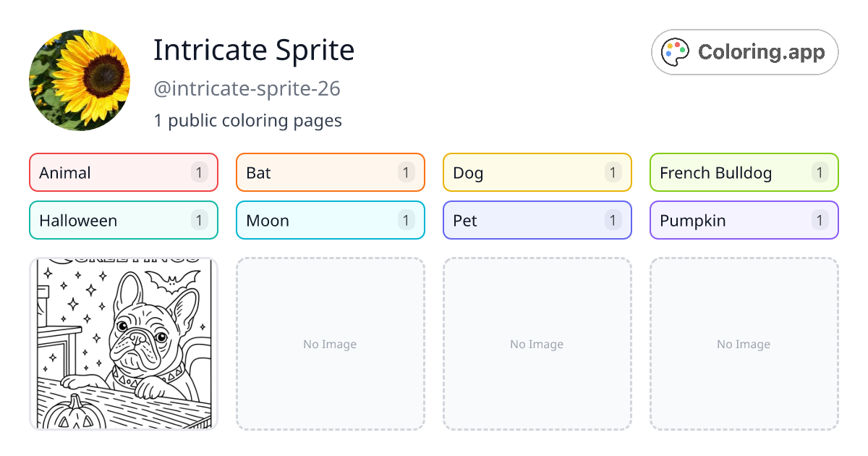868x456 pixels.
Task: Click the count badge on the Pumpkin tag
Action: (x=820, y=220)
